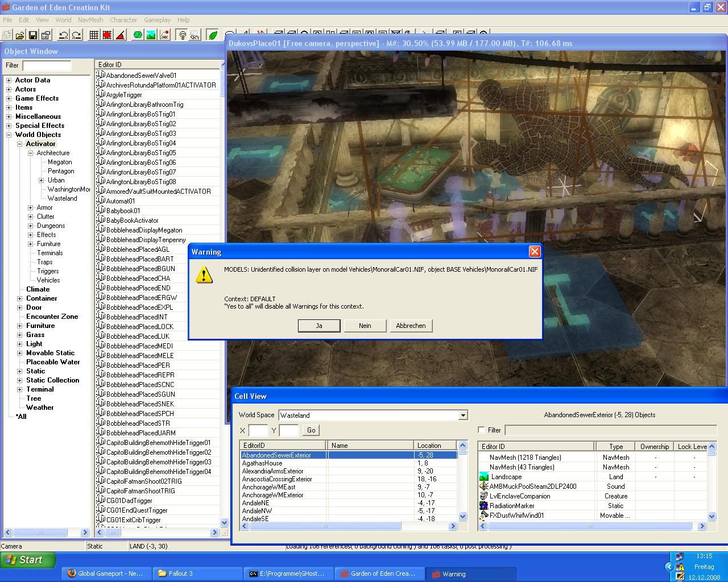
Task: Open the World Space Wasteland dropdown
Action: (x=463, y=415)
